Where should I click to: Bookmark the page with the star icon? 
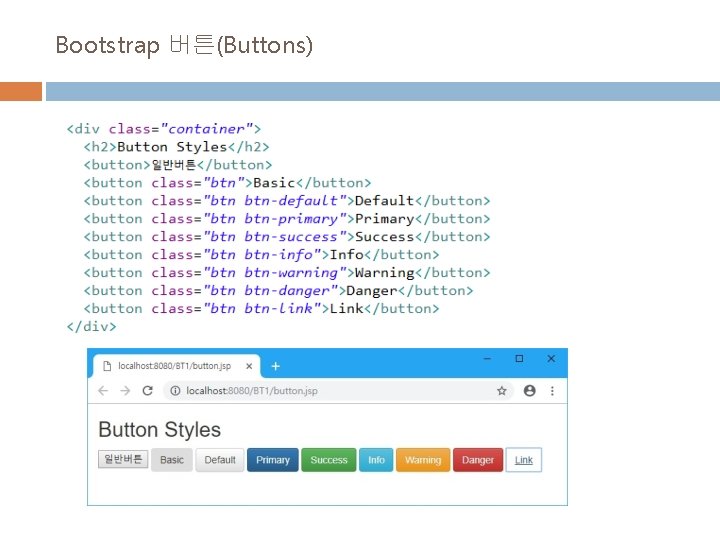501,391
